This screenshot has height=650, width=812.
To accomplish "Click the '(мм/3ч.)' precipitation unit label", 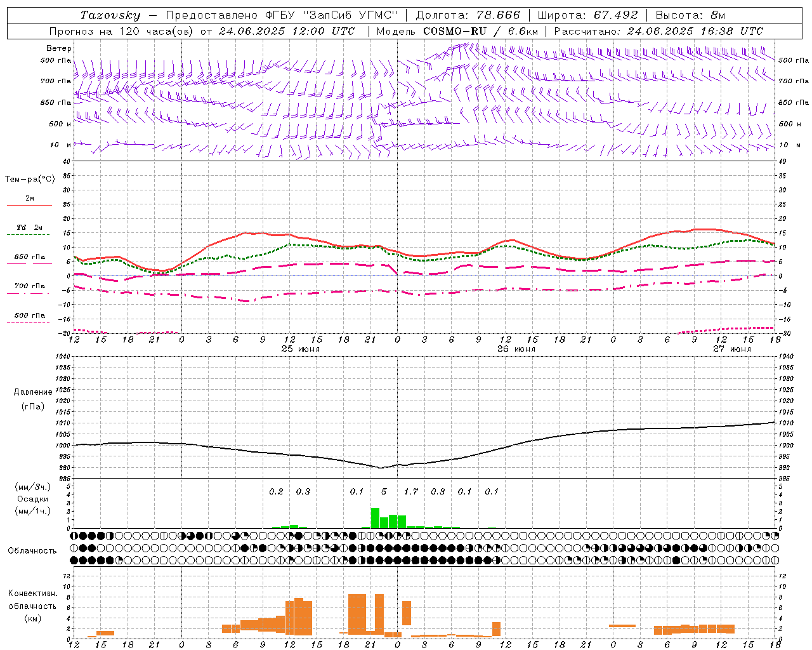I will click(33, 487).
